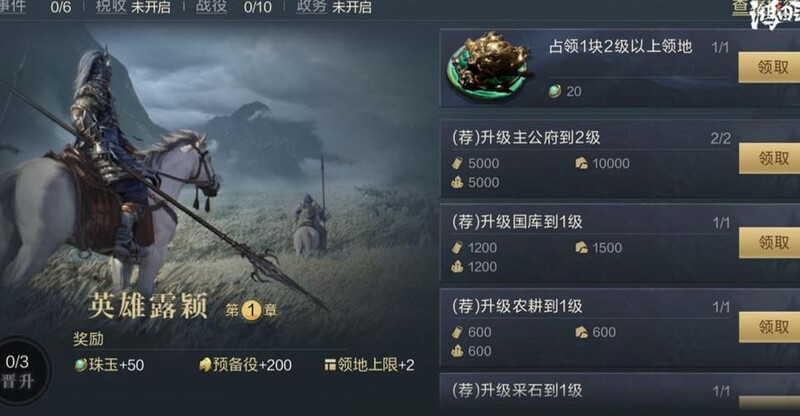Image resolution: width=800 pixels, height=416 pixels.
Task: Click the stone icon beside 10000
Action: (582, 163)
